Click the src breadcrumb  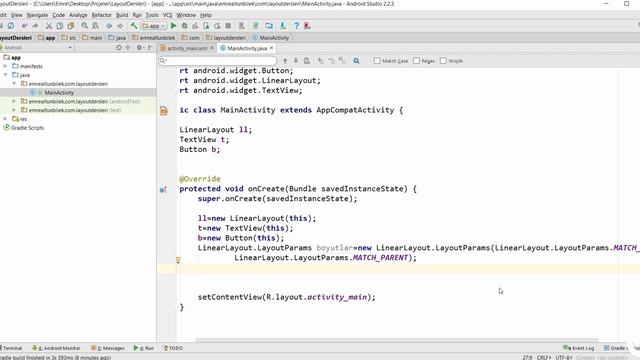coord(69,38)
